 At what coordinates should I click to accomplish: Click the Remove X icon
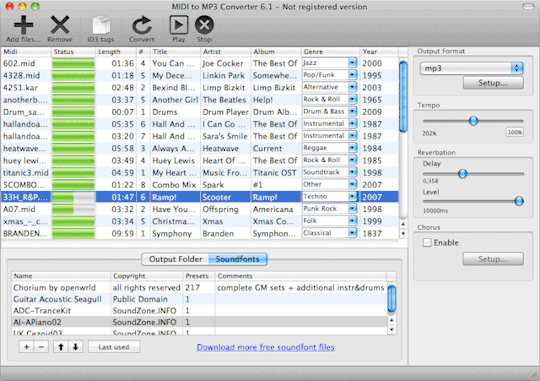point(60,25)
